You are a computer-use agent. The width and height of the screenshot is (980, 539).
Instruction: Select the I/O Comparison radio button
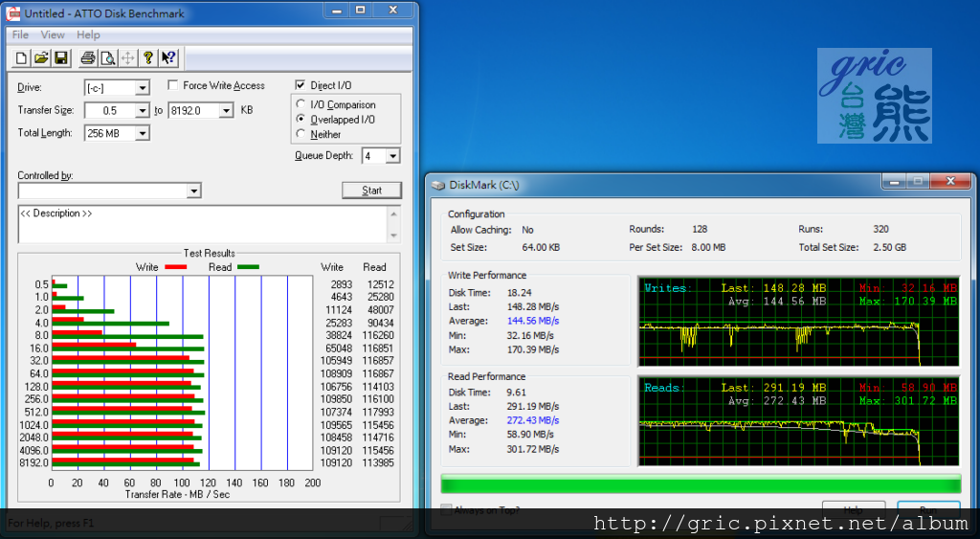[x=301, y=104]
